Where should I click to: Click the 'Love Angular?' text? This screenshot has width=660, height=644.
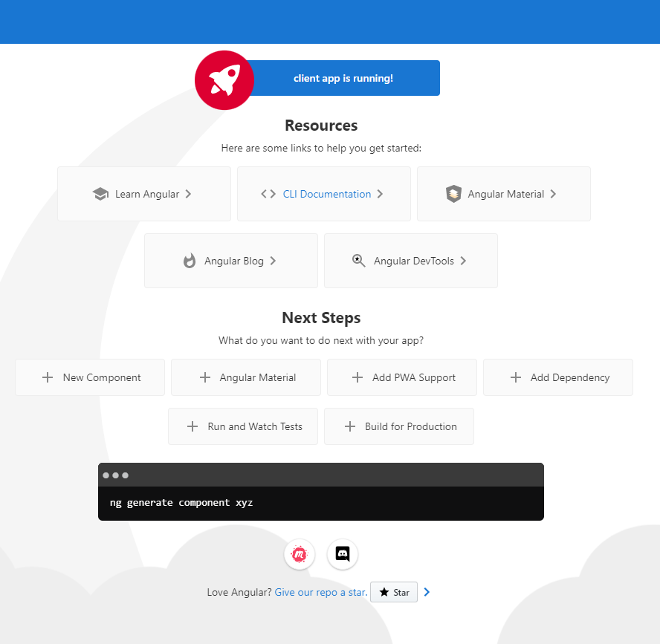tap(239, 592)
